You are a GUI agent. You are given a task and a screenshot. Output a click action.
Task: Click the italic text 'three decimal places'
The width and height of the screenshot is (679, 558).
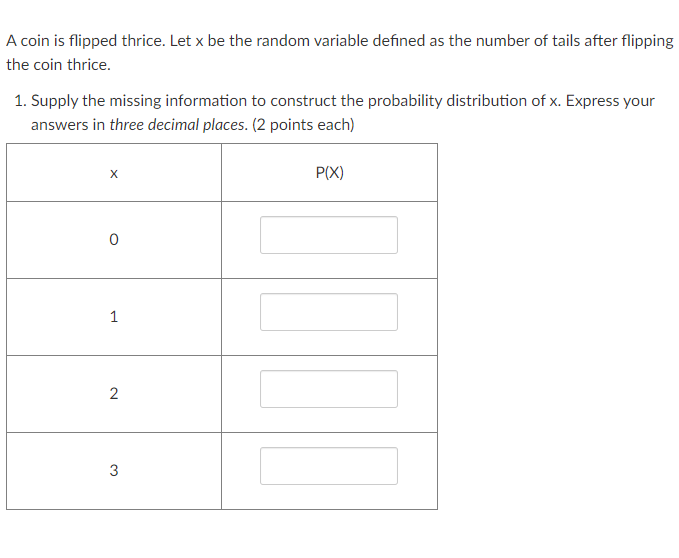[178, 125]
